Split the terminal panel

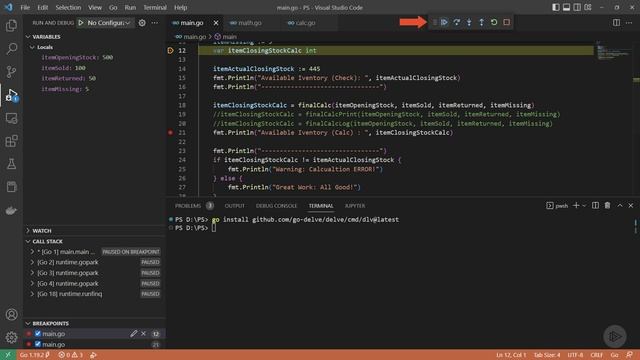pos(596,206)
